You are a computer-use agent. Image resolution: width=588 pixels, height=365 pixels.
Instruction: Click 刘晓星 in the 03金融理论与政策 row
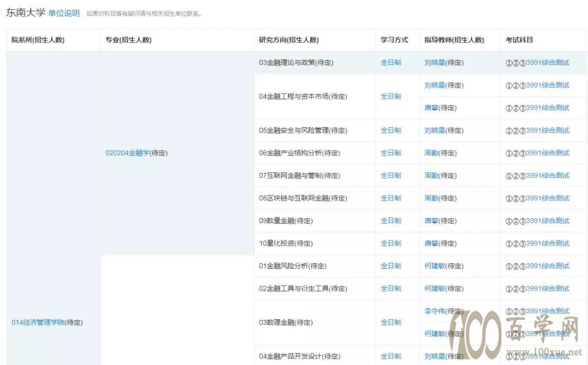(x=434, y=63)
